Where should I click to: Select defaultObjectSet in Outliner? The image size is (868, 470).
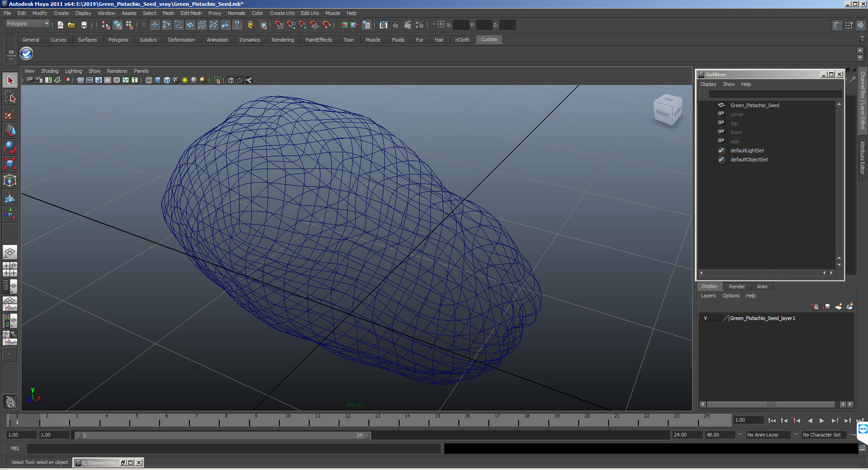[749, 160]
